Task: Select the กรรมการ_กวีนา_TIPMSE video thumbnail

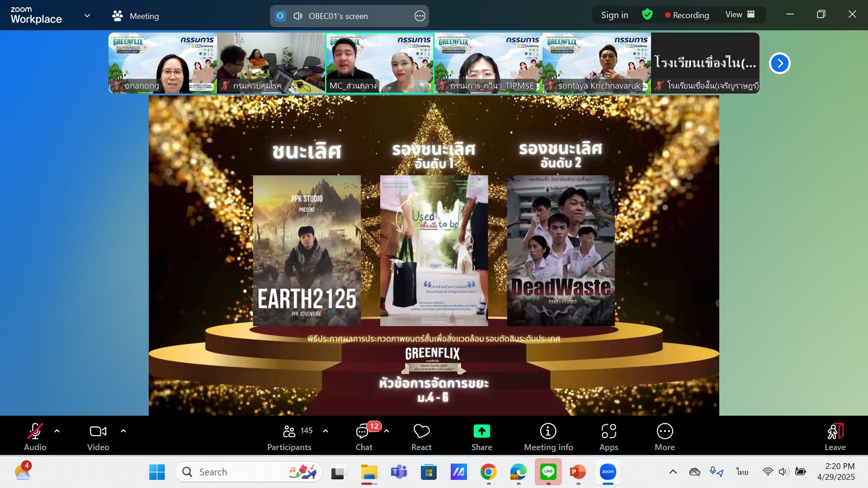Action: coord(488,63)
